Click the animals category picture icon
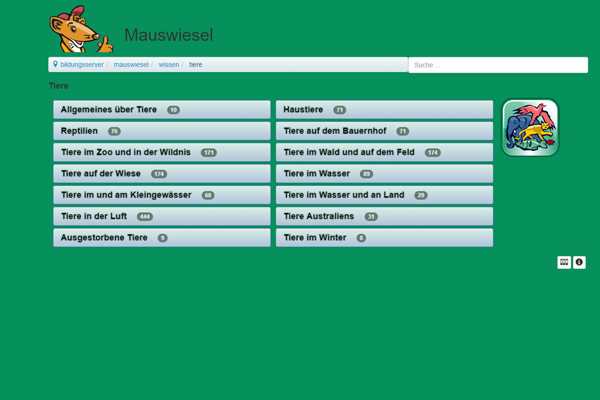 [x=529, y=128]
